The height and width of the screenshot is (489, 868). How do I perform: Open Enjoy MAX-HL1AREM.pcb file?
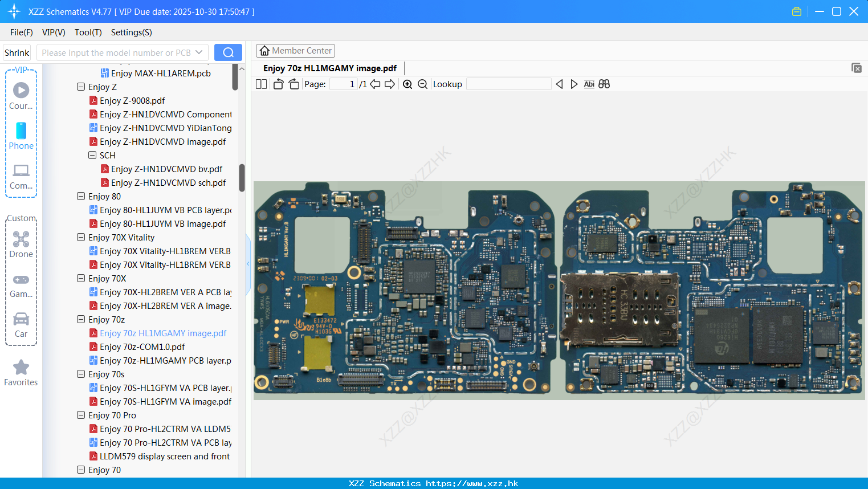pos(156,74)
